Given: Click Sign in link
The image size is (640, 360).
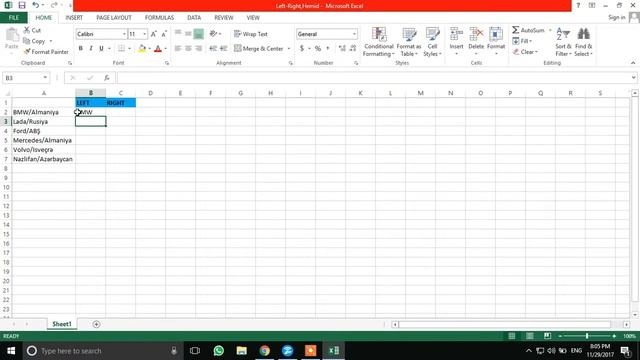Looking at the screenshot, I should pyautogui.click(x=616, y=17).
